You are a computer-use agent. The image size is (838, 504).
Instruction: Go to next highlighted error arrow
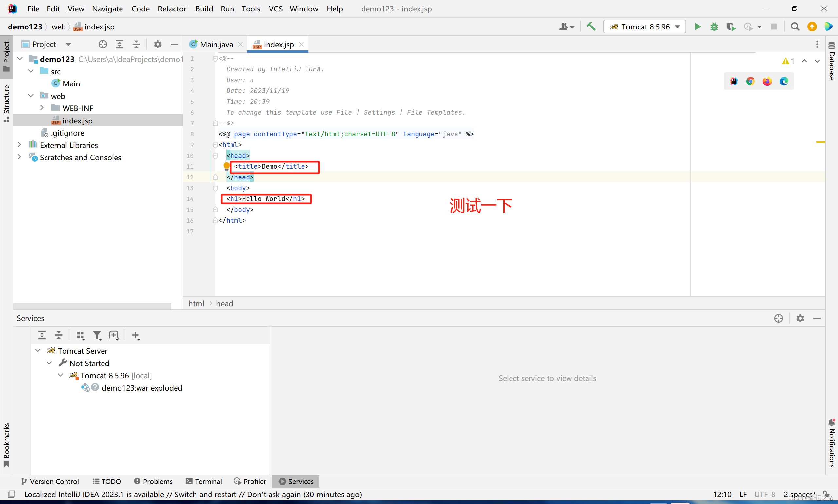(817, 61)
